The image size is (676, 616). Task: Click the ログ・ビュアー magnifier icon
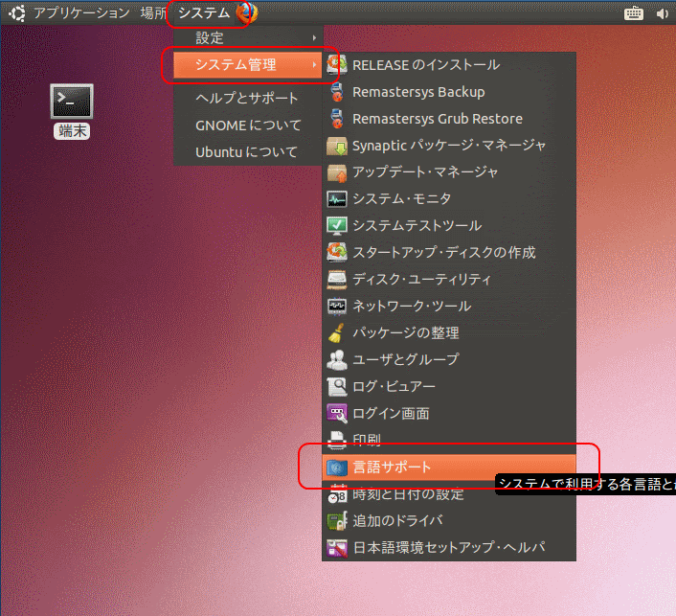tap(337, 386)
